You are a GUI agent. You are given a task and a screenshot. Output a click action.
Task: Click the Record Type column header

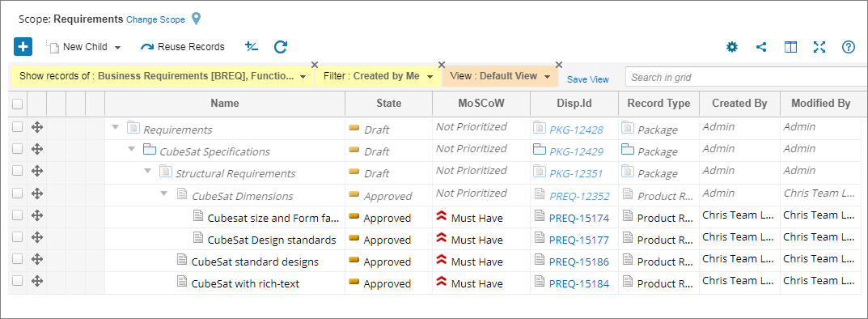(658, 104)
